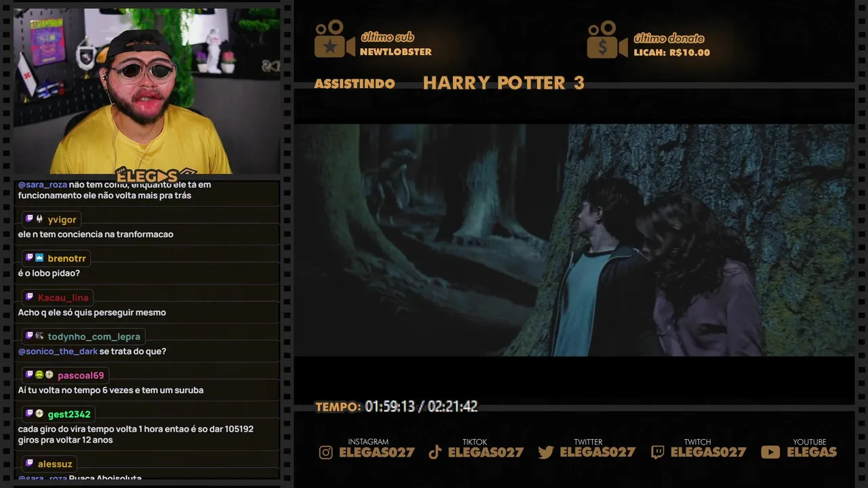Select username Kacau_lina in chat
This screenshot has height=488, width=868.
(x=63, y=298)
